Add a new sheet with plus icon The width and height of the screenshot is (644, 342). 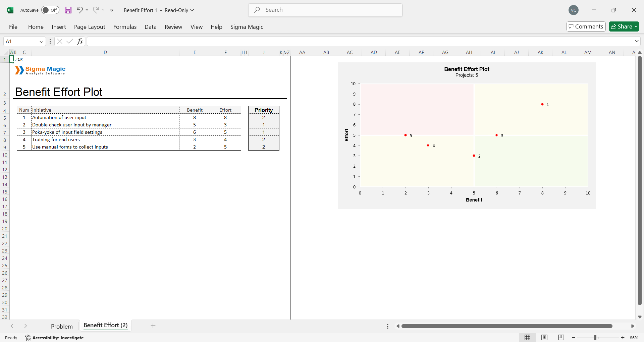click(x=153, y=326)
